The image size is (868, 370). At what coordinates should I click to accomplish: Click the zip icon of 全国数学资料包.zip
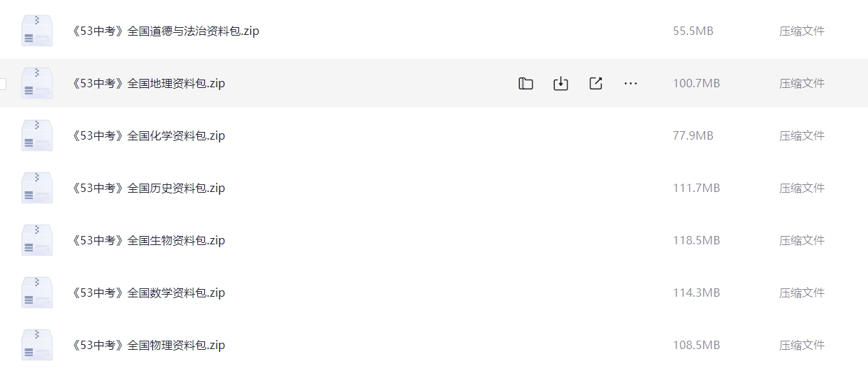point(37,293)
